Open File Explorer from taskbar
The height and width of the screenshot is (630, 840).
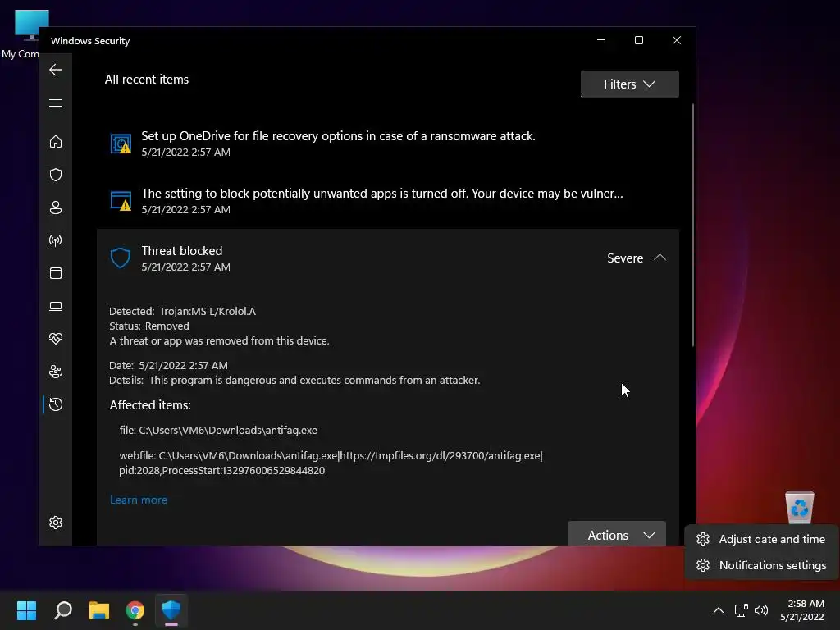coord(99,610)
